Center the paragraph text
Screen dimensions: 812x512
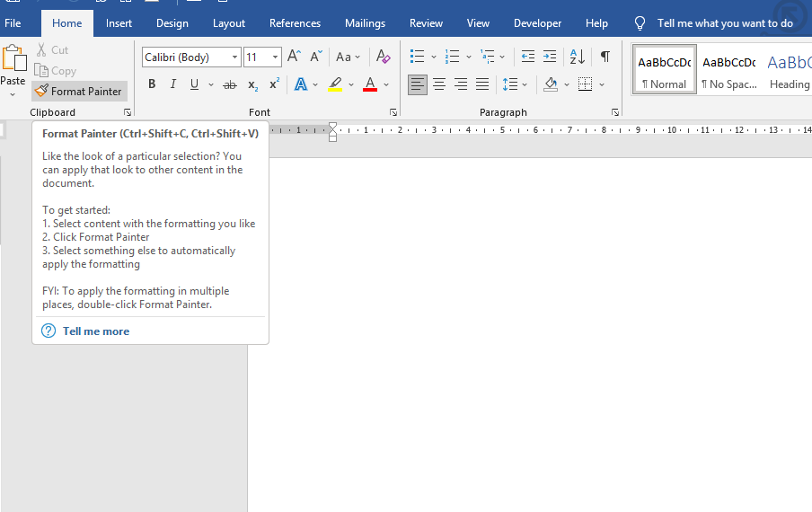439,84
